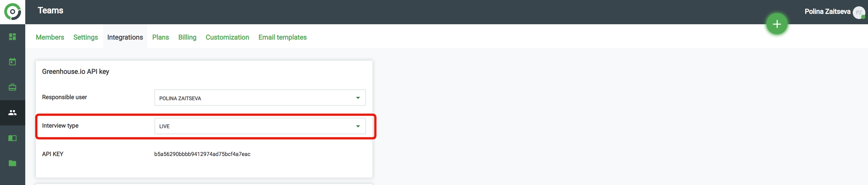Switch to the Members tab
Screen dimensions: 868x185
(50, 37)
